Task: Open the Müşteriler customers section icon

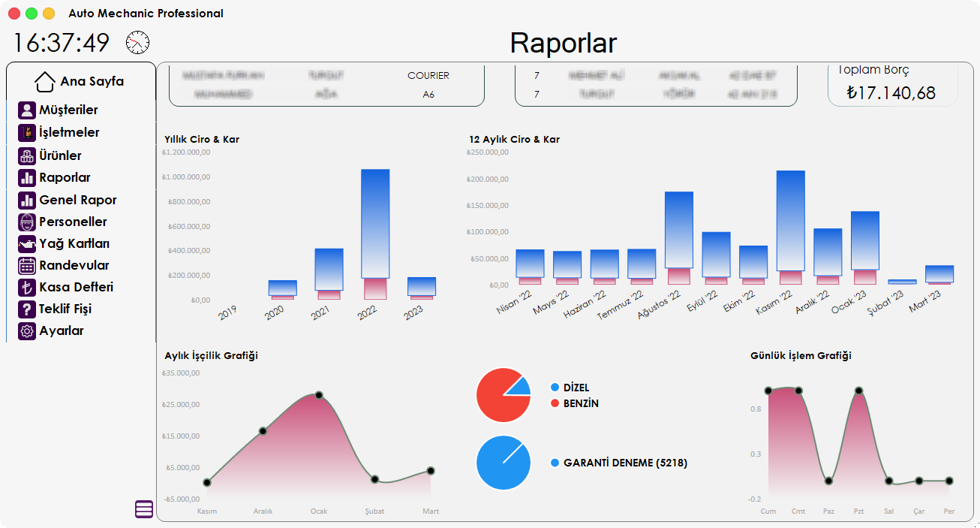Action: (27, 110)
